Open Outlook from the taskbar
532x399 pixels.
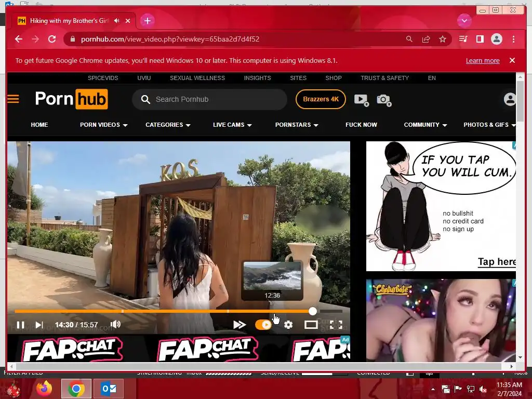(x=109, y=389)
